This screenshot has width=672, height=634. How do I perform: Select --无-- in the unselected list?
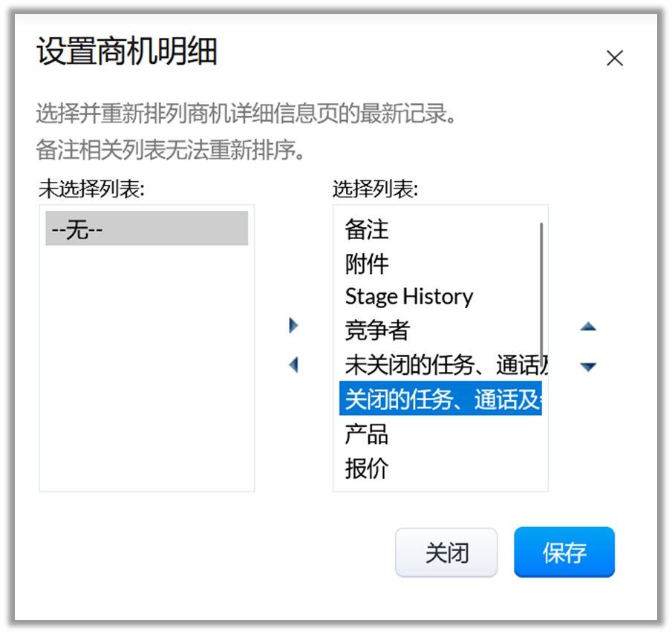(x=146, y=229)
